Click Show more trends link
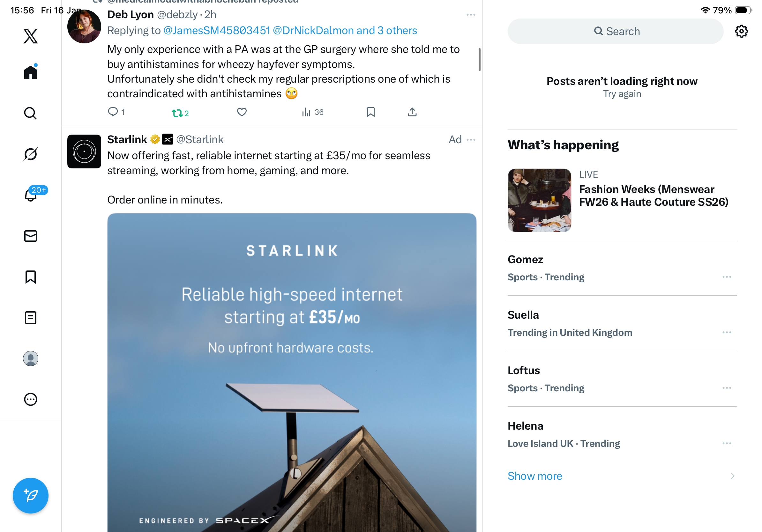 pos(535,476)
